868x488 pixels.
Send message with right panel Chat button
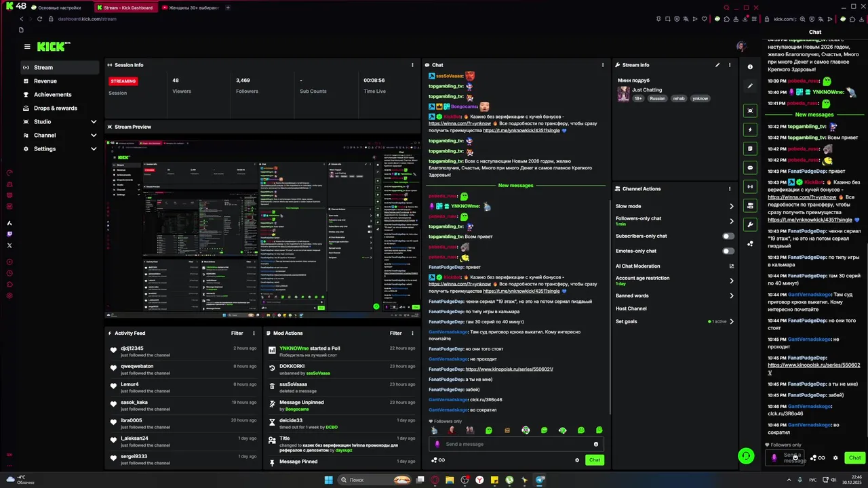point(854,457)
